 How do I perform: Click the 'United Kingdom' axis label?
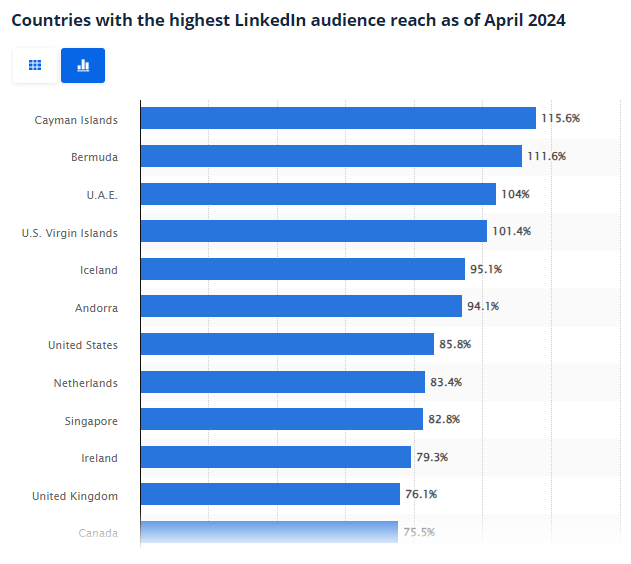[75, 496]
